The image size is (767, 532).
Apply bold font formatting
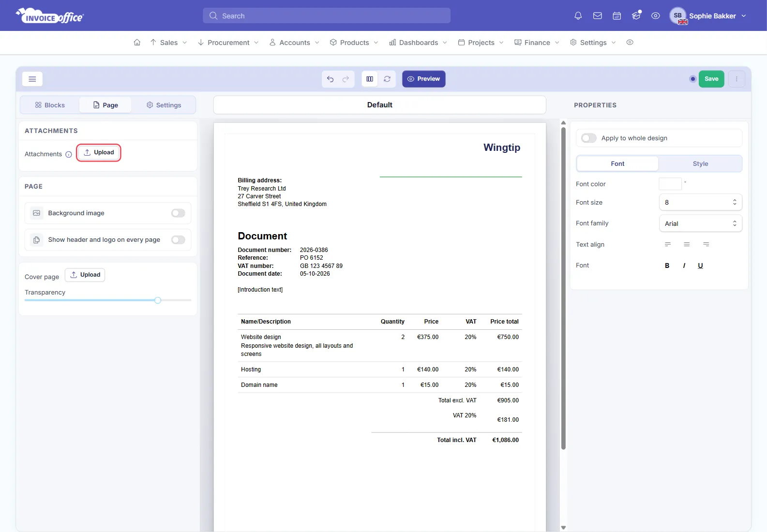pos(667,266)
